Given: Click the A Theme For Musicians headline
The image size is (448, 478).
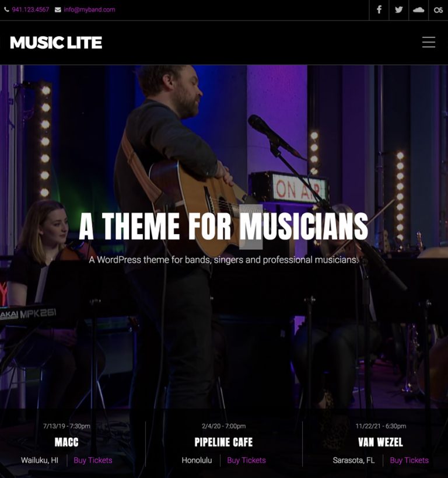Looking at the screenshot, I should pos(223,226).
